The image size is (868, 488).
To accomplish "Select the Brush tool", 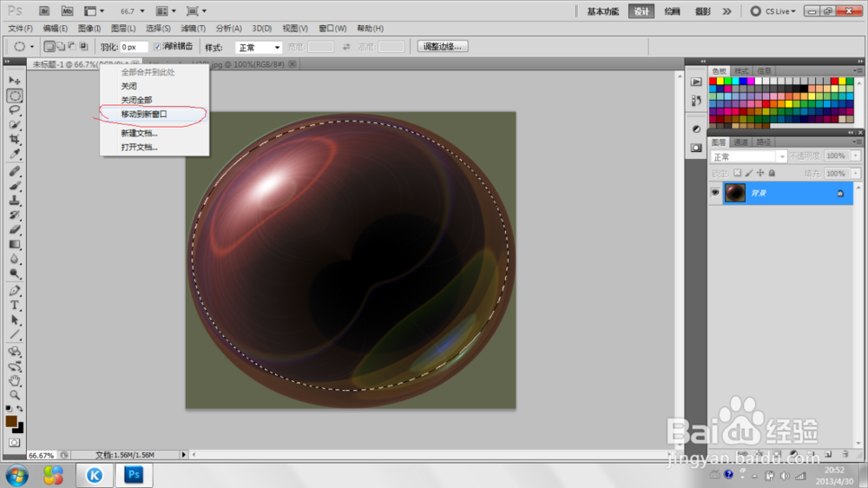I will (15, 186).
